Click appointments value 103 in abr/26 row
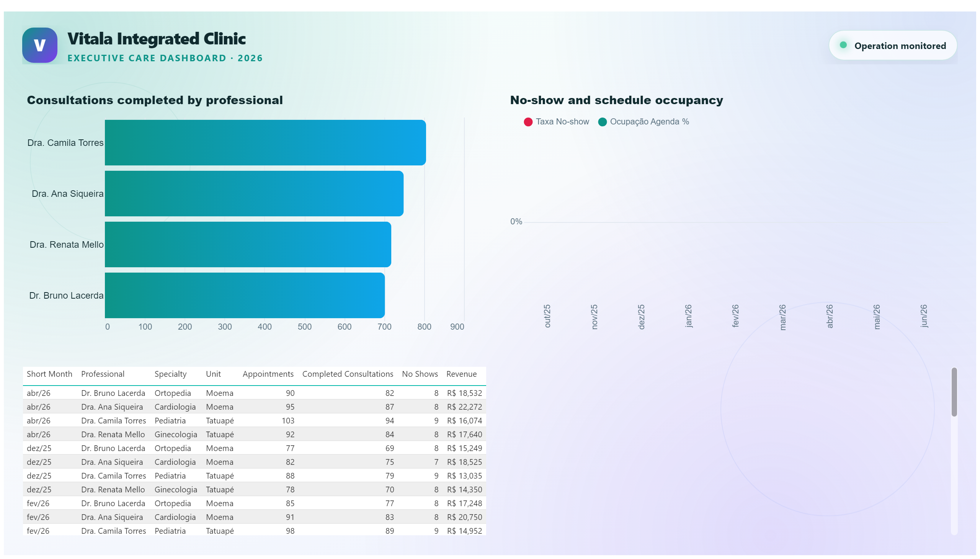The width and height of the screenshot is (980, 559). coord(288,421)
